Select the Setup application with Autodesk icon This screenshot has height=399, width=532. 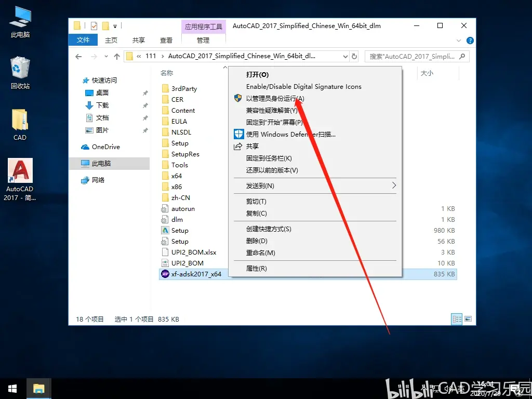[x=165, y=230]
